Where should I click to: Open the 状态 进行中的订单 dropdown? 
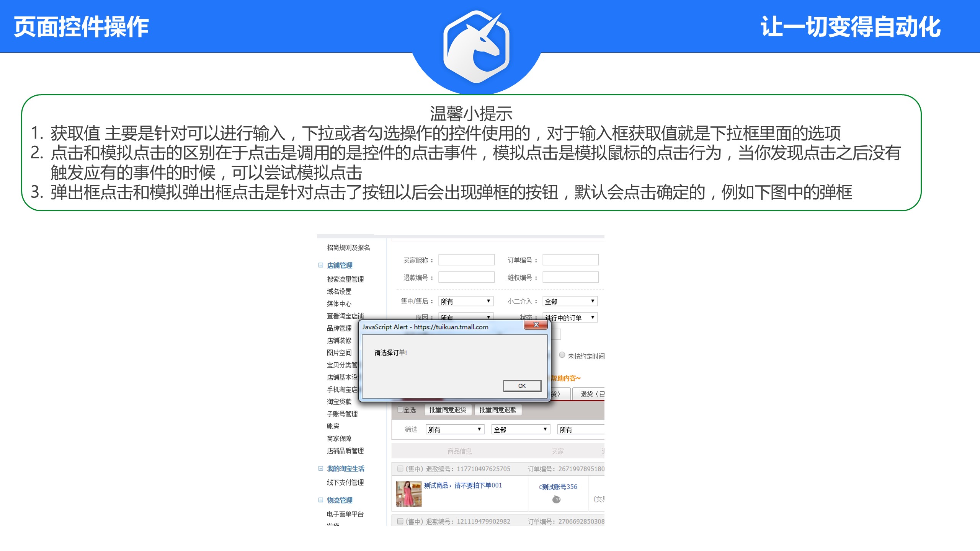pyautogui.click(x=570, y=318)
